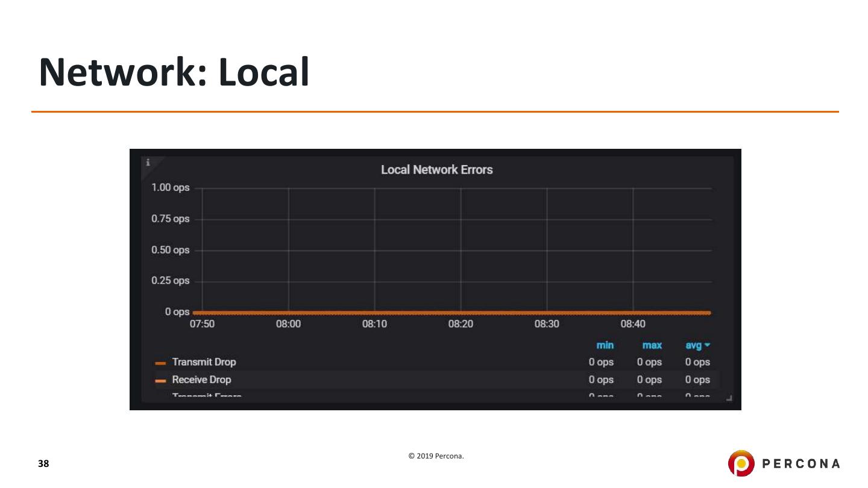
Task: Click the 07:50 time axis label
Action: pyautogui.click(x=202, y=324)
